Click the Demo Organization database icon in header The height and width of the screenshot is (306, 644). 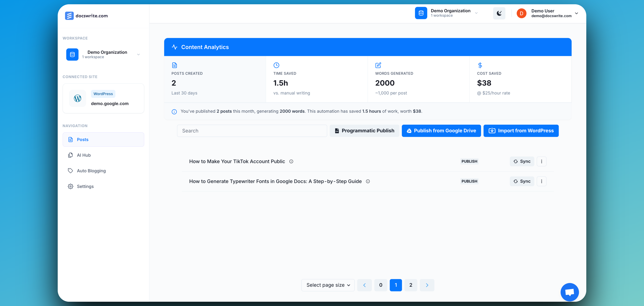tap(421, 13)
